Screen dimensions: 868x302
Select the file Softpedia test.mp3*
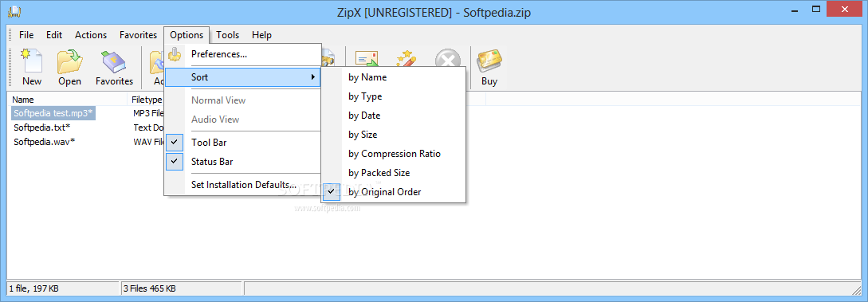(x=53, y=113)
